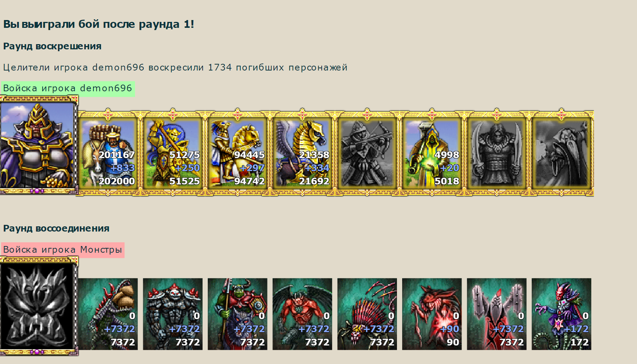Select the hooded healer unit showing 5018

432,153
